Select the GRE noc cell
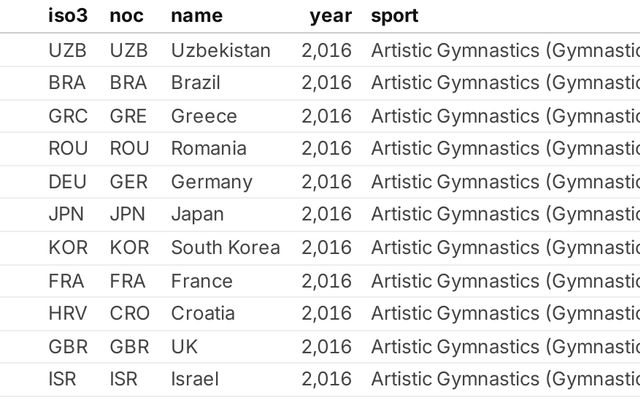The height and width of the screenshot is (400, 640). point(128,116)
